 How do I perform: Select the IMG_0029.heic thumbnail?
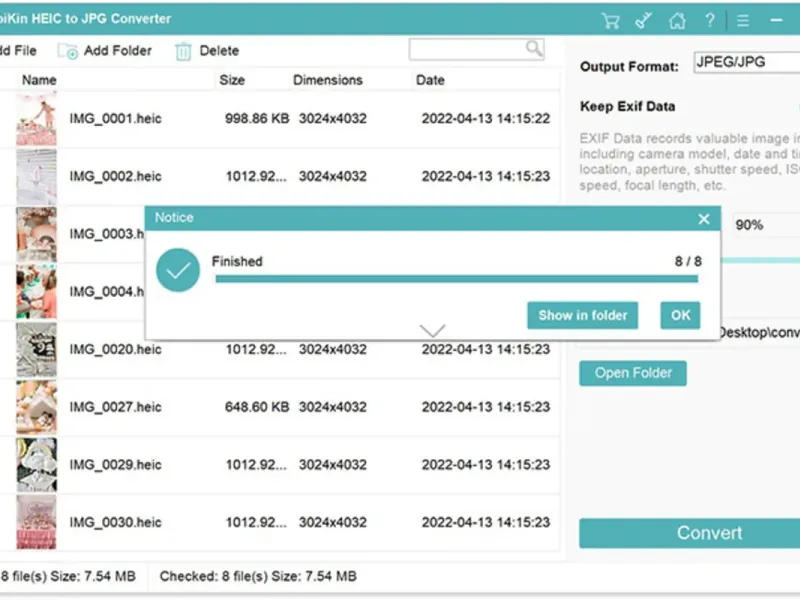36,465
